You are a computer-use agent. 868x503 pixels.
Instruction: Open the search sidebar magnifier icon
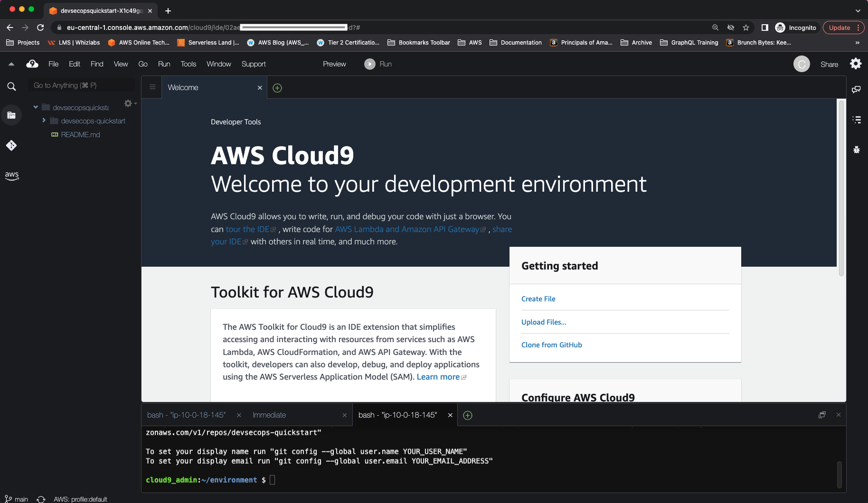[11, 86]
